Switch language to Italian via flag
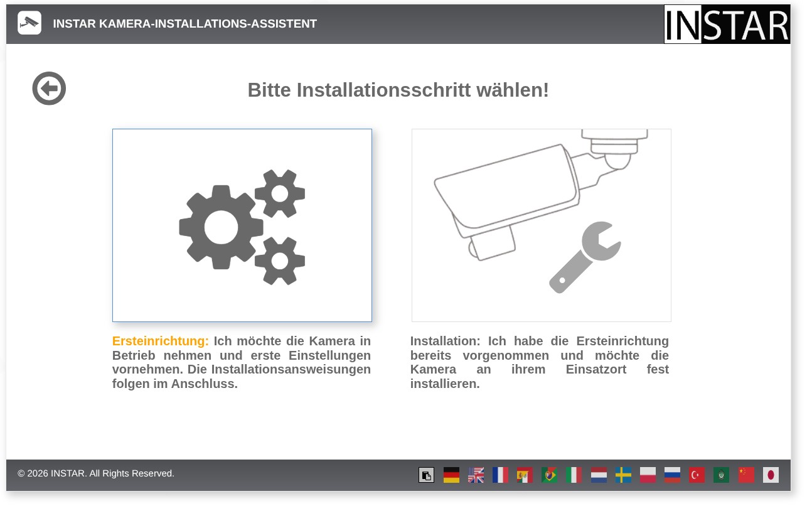Screen dimensions: 812x506 pyautogui.click(x=574, y=475)
